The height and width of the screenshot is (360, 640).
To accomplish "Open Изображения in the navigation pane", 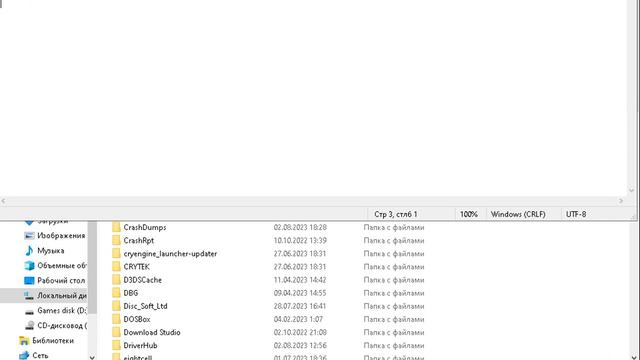I will [61, 236].
